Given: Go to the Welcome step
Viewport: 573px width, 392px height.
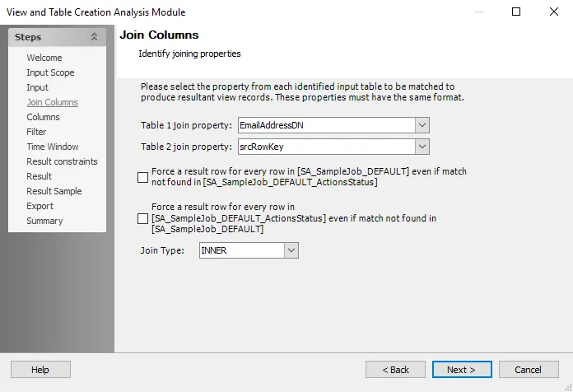Looking at the screenshot, I should coord(44,58).
